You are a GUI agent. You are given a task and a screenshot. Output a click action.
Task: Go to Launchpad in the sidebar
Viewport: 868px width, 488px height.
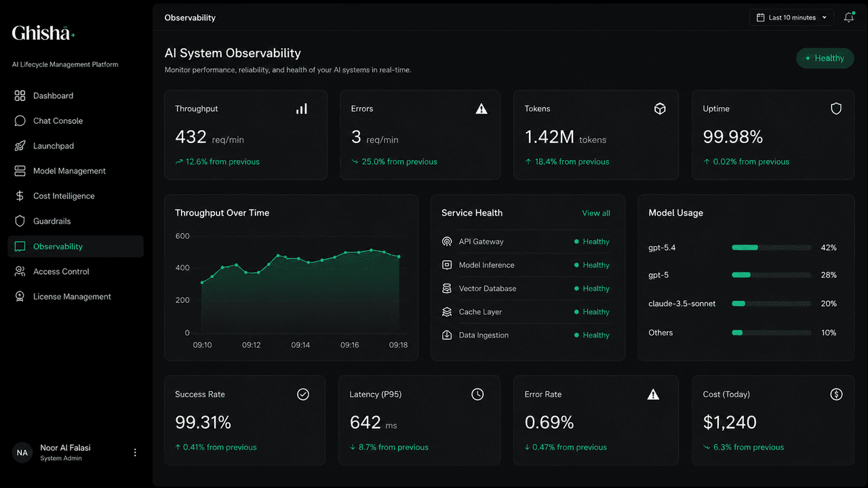pos(75,146)
